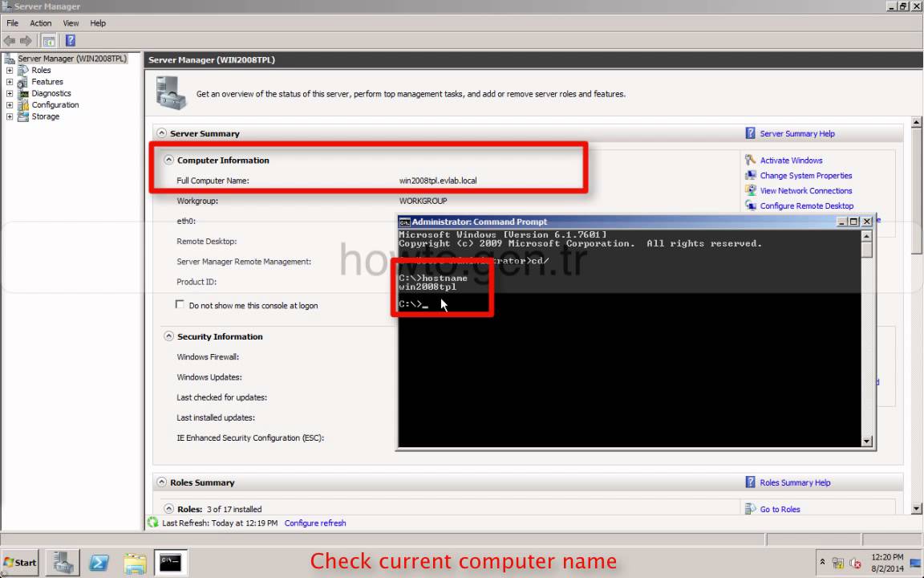Click the Forward arrow toolbar icon

[x=26, y=41]
